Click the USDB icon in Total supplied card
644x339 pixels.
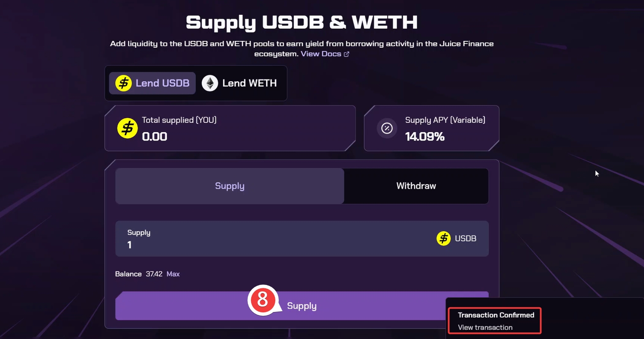pos(127,128)
